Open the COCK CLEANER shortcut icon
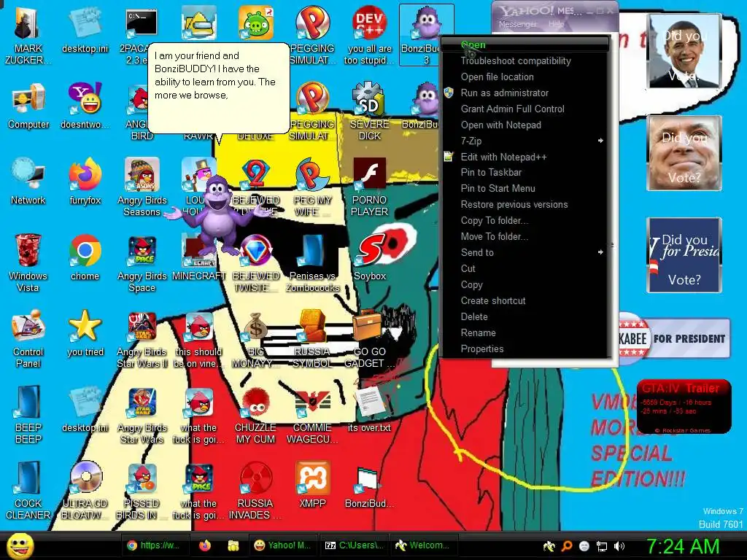The height and width of the screenshot is (560, 747). point(28,491)
